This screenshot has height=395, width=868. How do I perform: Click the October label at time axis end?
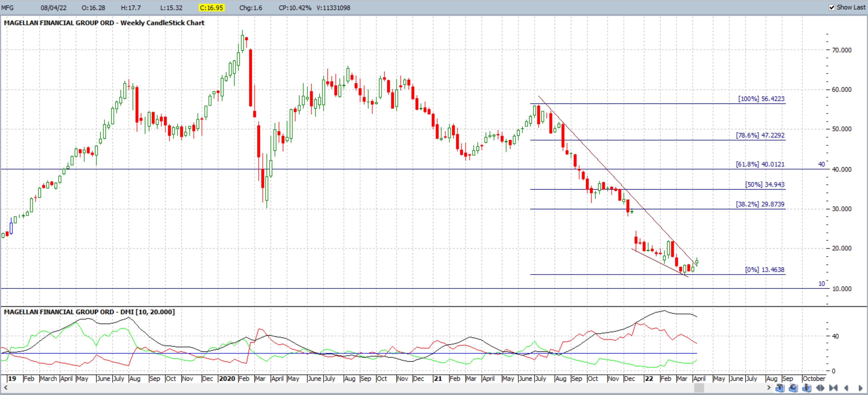tap(814, 379)
